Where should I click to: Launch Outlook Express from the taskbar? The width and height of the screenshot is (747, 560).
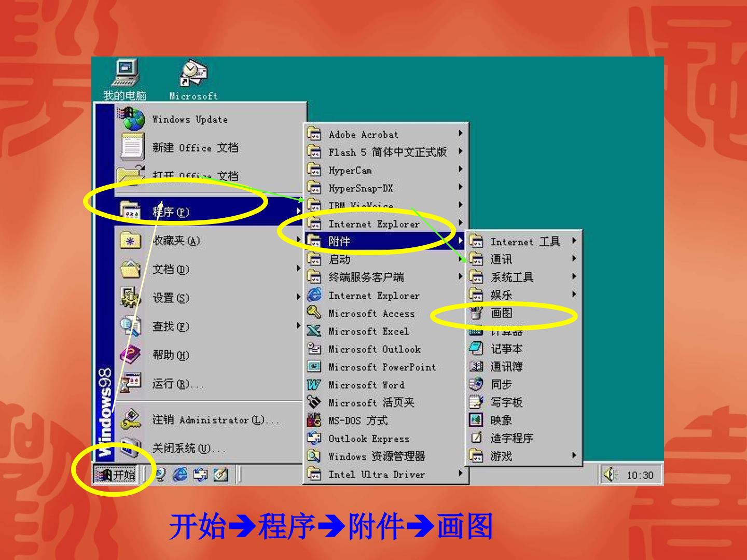click(x=200, y=474)
